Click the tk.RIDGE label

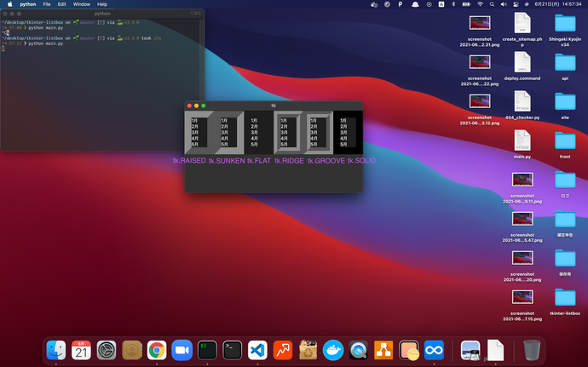point(289,160)
